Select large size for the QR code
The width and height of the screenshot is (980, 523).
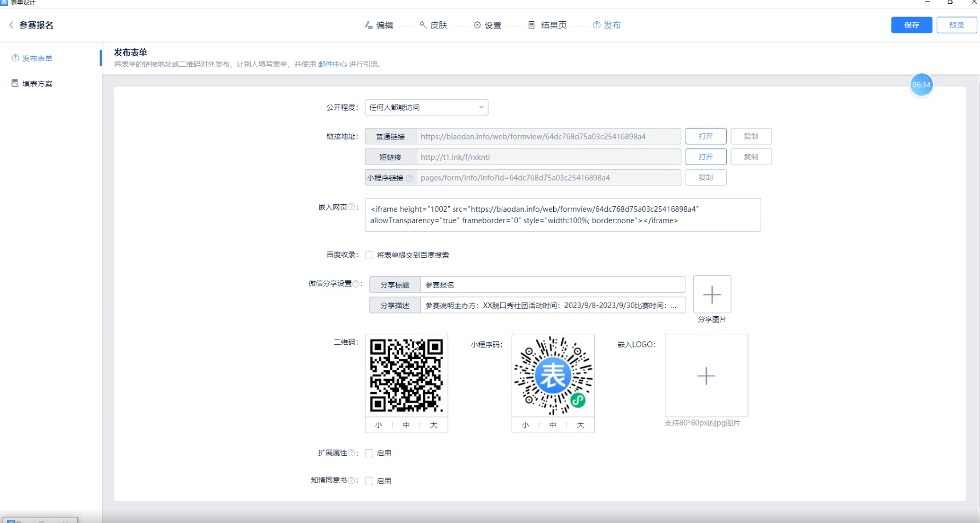coord(433,425)
